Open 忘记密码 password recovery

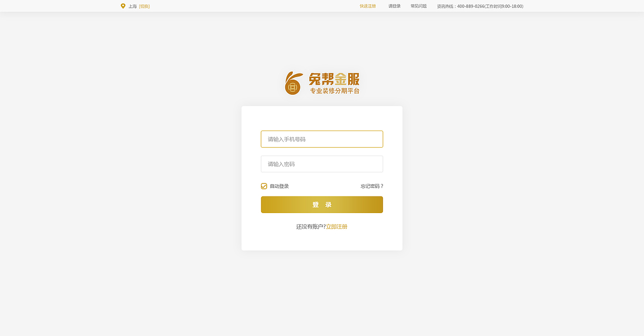coord(371,186)
